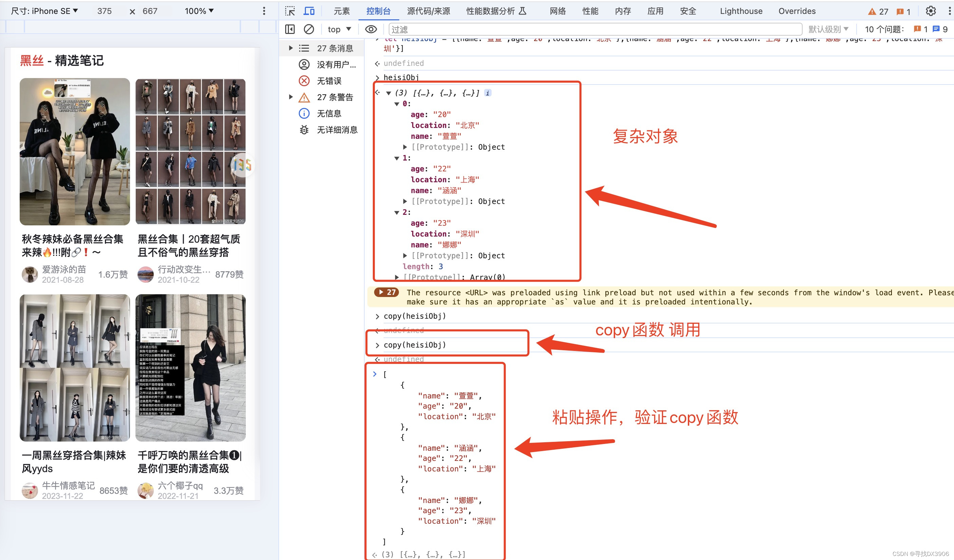Open the Lighthouse tab
The height and width of the screenshot is (560, 954).
[741, 11]
